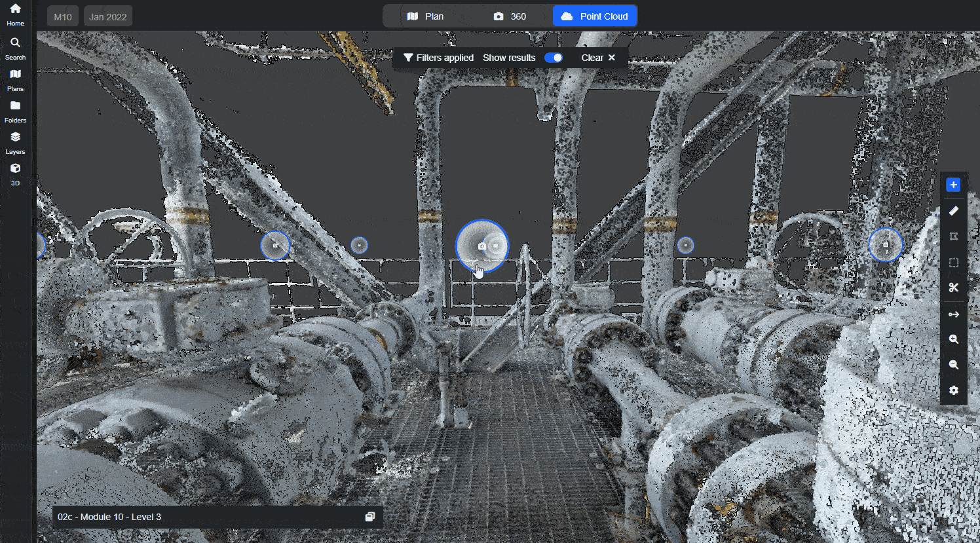Click the 02c - Module 10 - Level 3 label
Viewport: 980px width, 543px height.
coord(109,517)
